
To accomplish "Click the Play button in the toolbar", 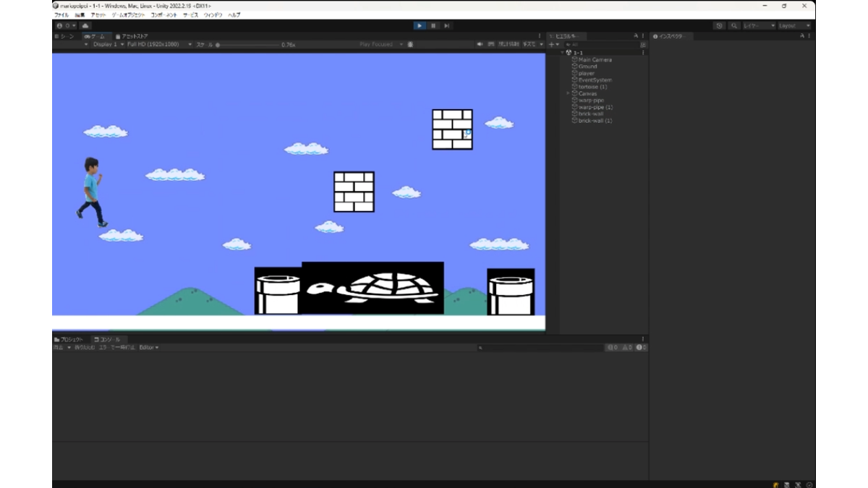I will (420, 25).
